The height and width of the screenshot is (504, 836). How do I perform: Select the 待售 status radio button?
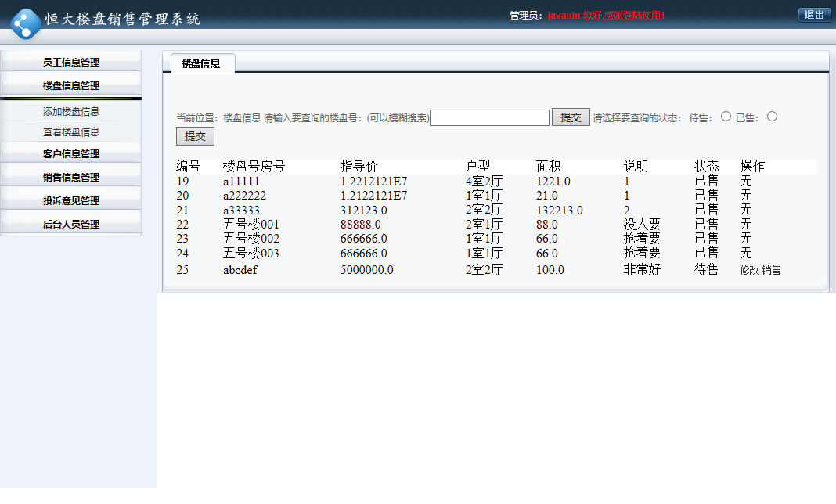click(726, 117)
